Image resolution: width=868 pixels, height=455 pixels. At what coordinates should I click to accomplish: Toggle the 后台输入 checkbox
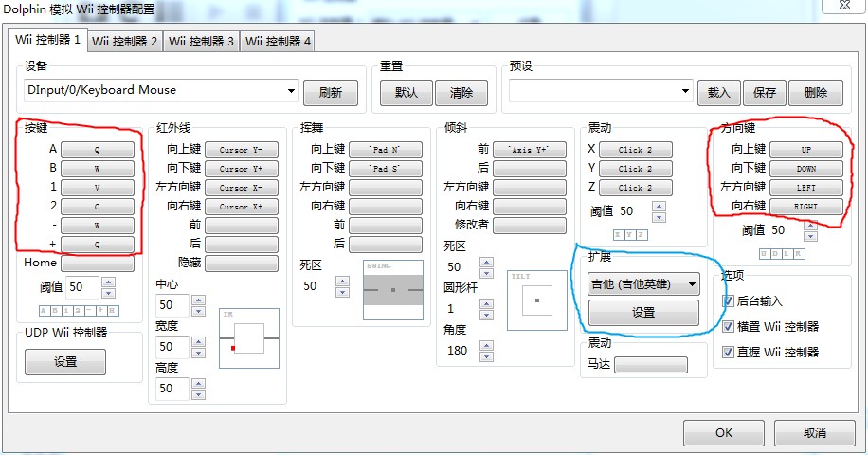[728, 301]
